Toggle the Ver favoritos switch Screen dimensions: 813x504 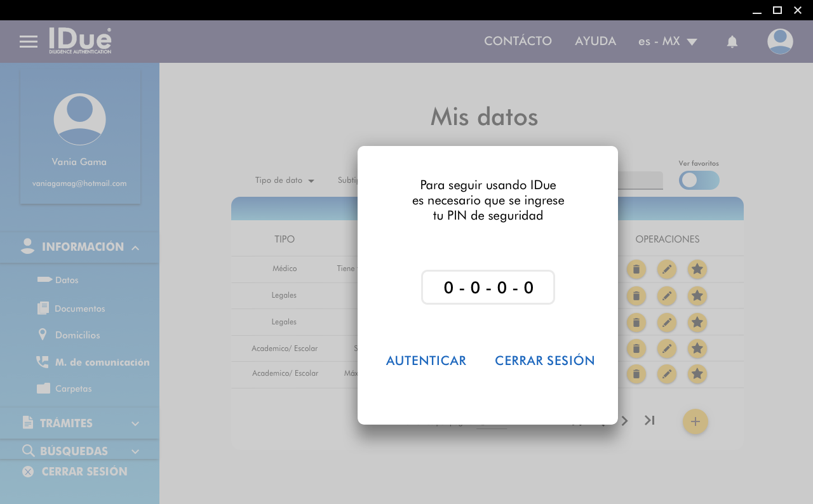click(x=699, y=180)
